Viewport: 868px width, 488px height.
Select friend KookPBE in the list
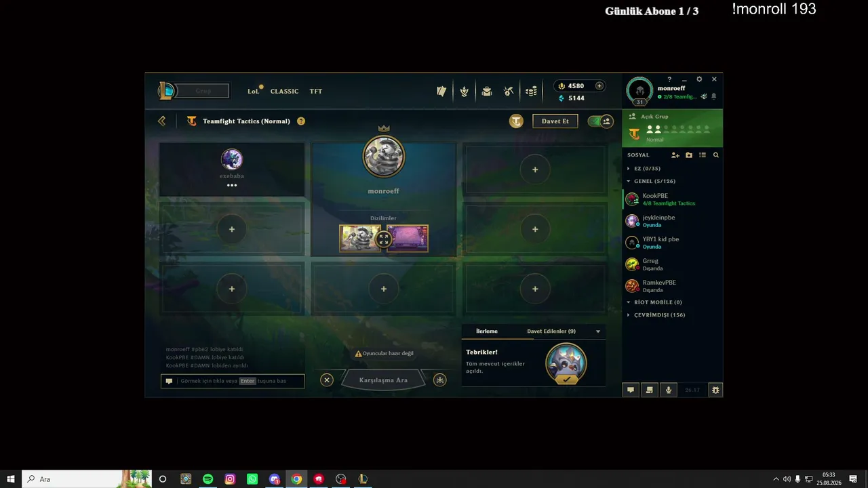pos(673,199)
